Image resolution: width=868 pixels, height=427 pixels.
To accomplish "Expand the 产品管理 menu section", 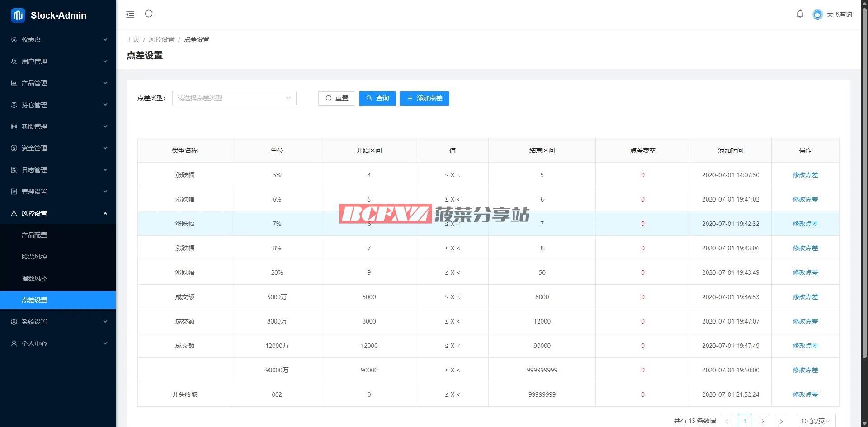I will [x=58, y=83].
